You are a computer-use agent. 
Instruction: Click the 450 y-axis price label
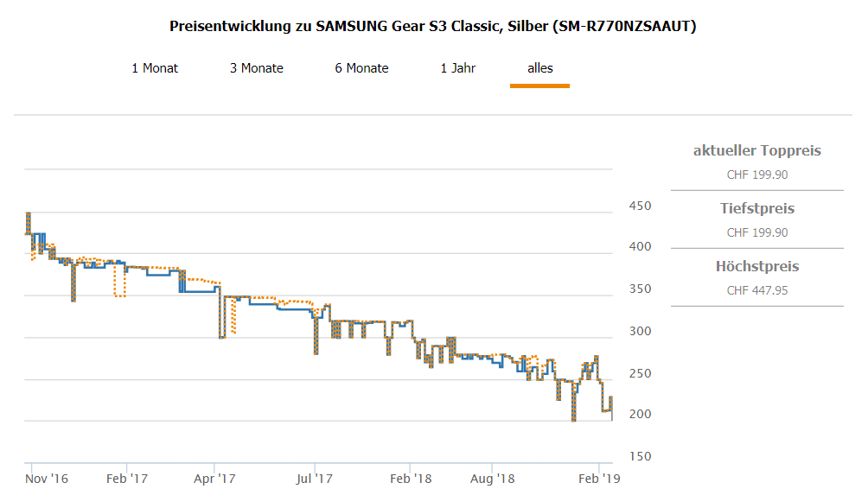click(640, 206)
